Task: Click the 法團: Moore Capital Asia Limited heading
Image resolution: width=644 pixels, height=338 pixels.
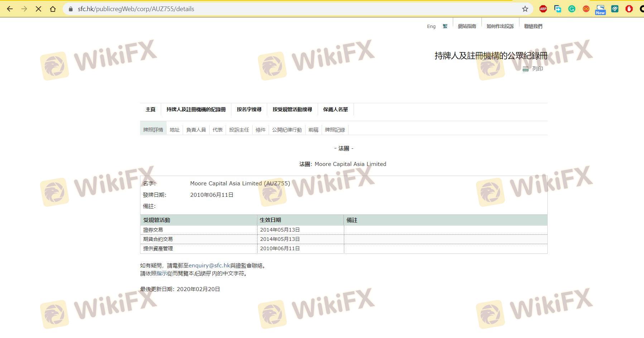Action: point(343,164)
